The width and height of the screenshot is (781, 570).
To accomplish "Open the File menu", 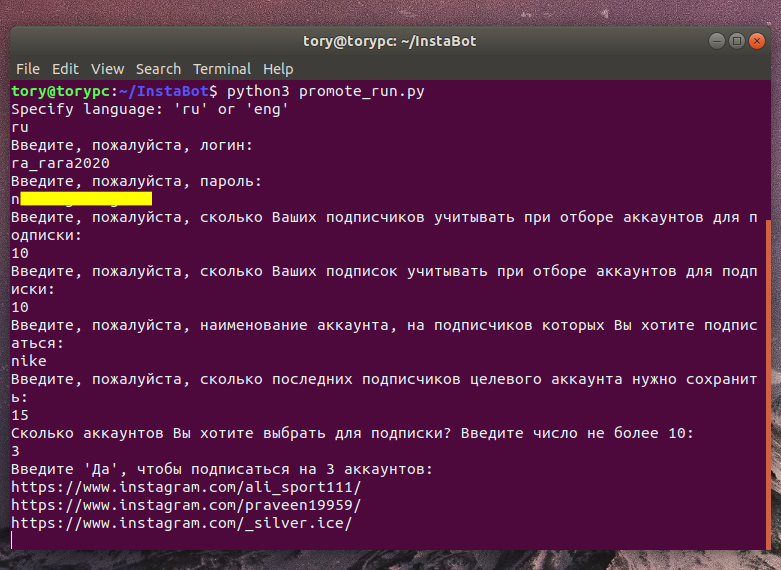I will pos(28,69).
